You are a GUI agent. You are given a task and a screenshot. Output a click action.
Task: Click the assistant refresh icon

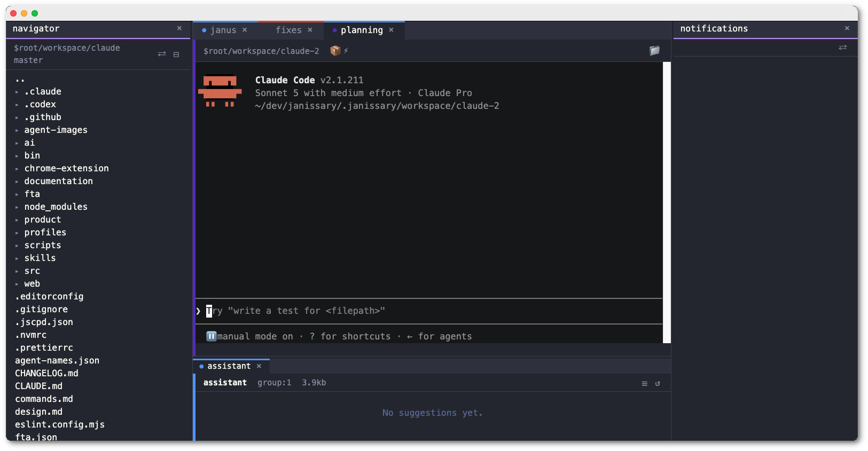click(x=658, y=383)
